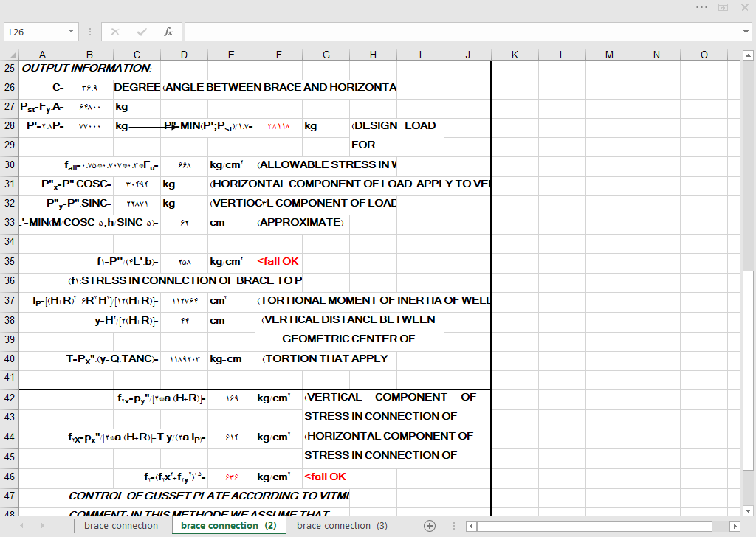This screenshot has height=537, width=756.
Task: Click the OUTPUT INFORMATION: heading cell
Action: (87, 68)
